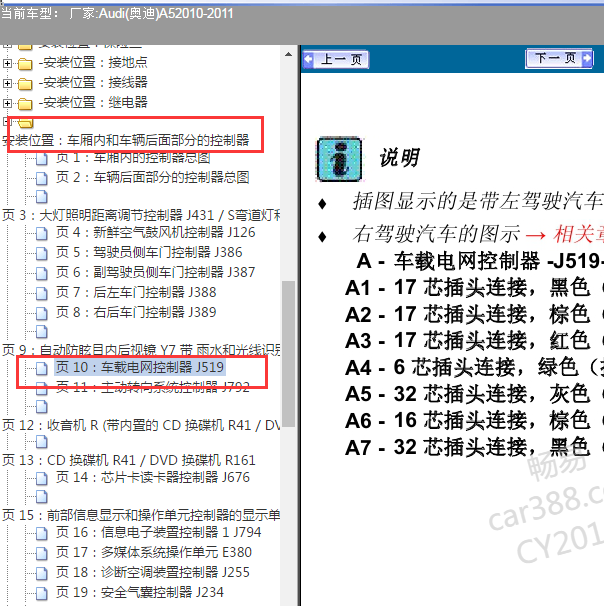Click the tree panel scrollbar thumb
This screenshot has width=604, height=606.
click(x=288, y=354)
